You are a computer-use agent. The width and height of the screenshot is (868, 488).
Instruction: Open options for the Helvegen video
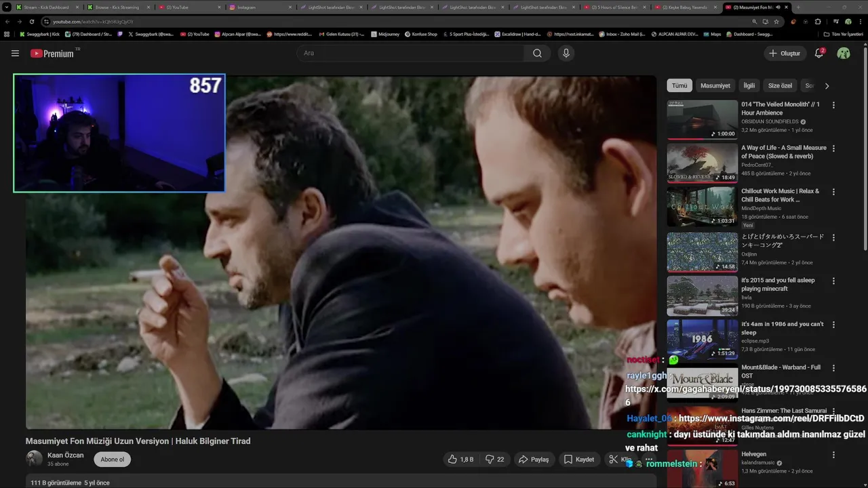point(833,455)
